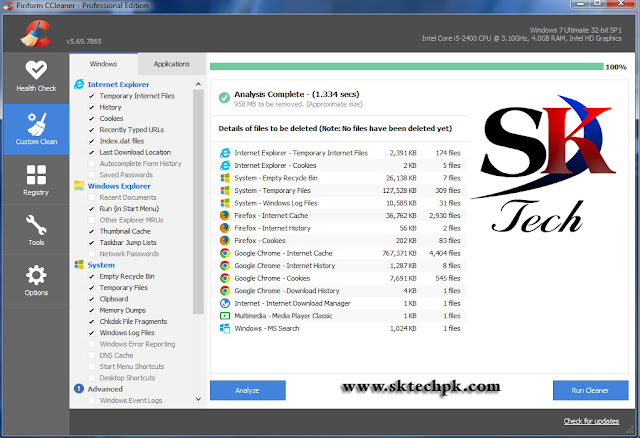Select the Advanced category heading
640x438 pixels.
[x=105, y=389]
